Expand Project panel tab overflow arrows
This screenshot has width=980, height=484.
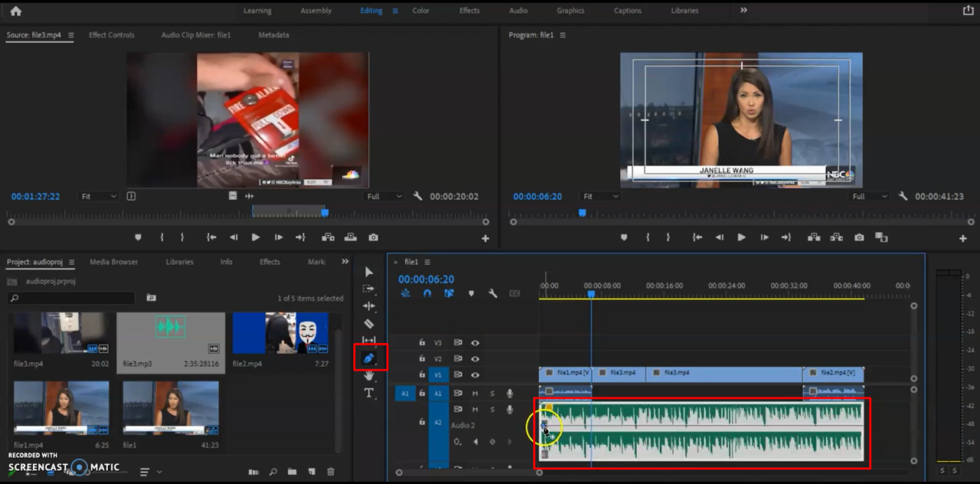(x=345, y=262)
